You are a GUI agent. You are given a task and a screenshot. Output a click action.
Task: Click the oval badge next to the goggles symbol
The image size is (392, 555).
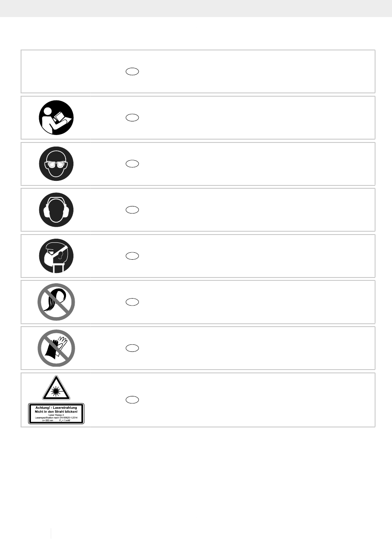click(x=132, y=164)
